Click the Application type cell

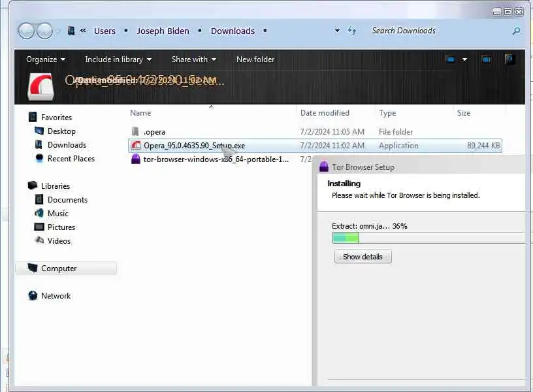tap(398, 146)
